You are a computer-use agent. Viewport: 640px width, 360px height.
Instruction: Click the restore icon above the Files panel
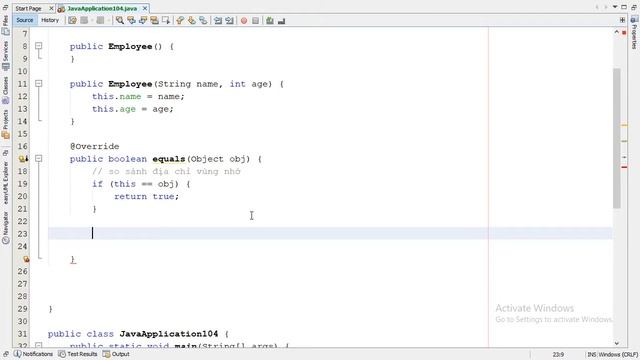coord(5,7)
